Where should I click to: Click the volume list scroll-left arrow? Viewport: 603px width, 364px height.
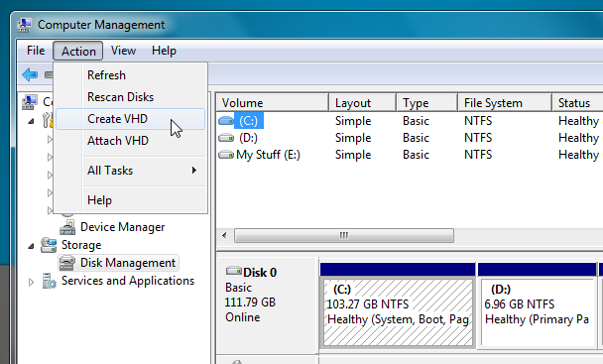224,235
